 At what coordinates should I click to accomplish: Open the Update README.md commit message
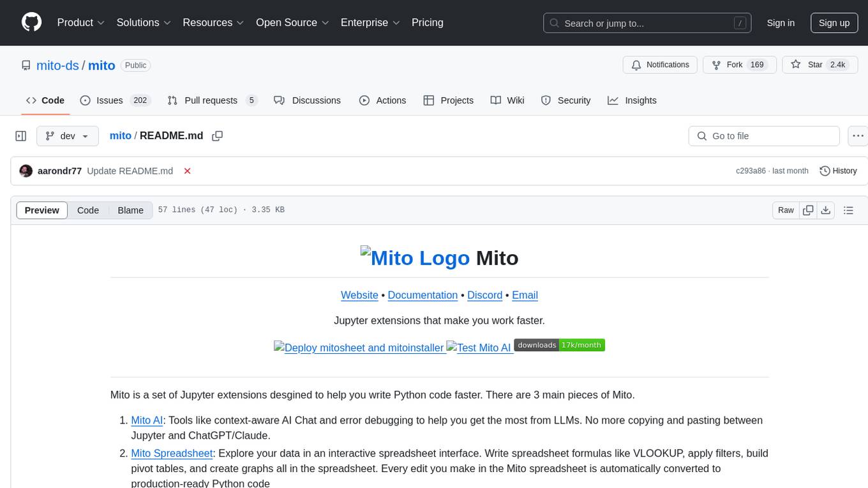tap(130, 171)
